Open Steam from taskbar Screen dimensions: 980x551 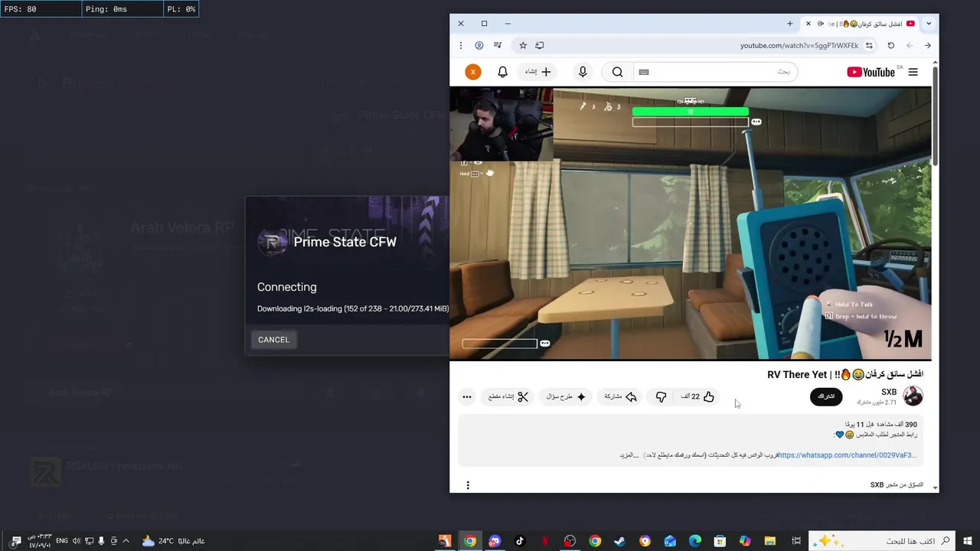coord(619,541)
